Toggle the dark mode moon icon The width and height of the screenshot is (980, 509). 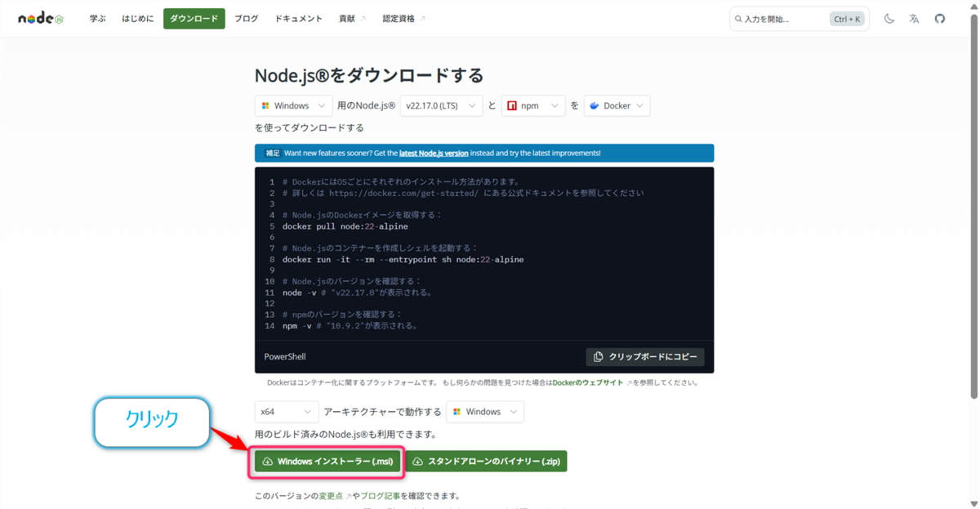click(889, 18)
